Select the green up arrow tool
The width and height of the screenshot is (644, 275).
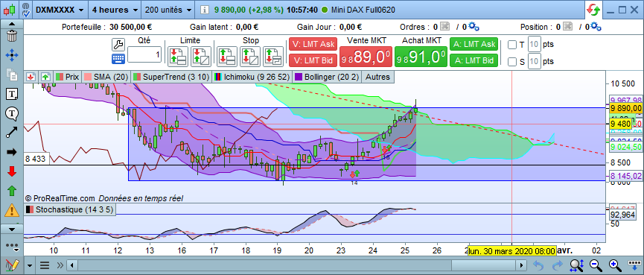tap(12, 191)
